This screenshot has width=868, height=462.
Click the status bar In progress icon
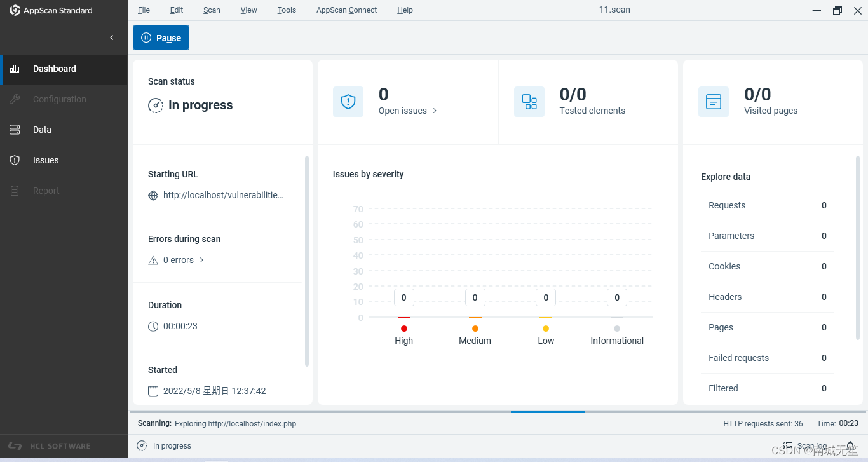point(142,446)
